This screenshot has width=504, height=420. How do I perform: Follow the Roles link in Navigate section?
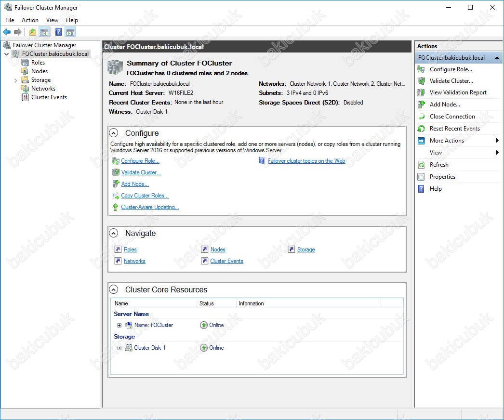(130, 249)
